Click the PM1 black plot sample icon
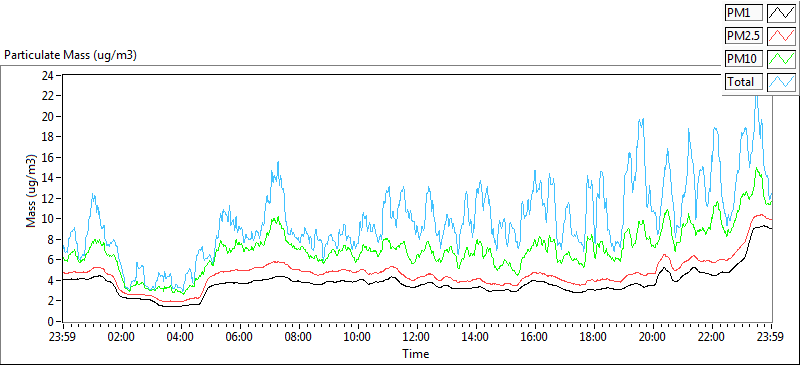This screenshot has width=800, height=365. (782, 13)
